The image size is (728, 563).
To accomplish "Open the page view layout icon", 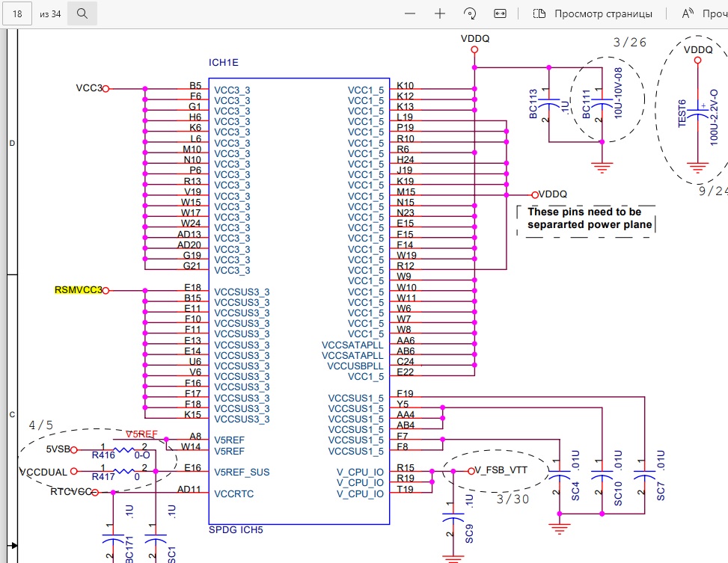I will coord(539,13).
